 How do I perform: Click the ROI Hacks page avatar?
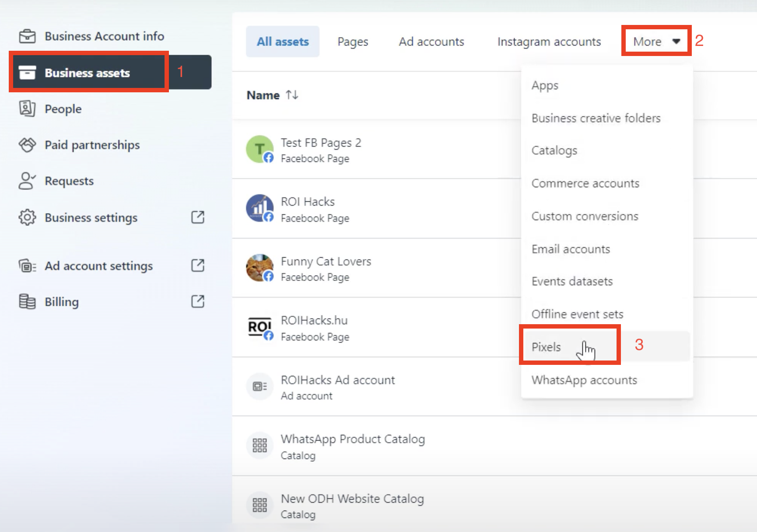(260, 208)
